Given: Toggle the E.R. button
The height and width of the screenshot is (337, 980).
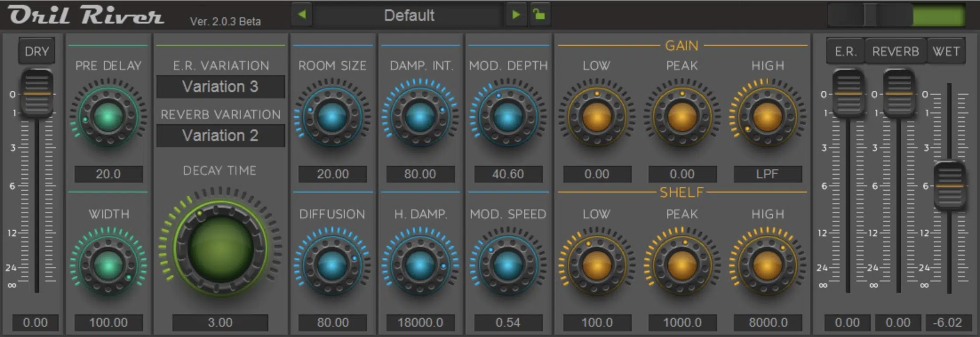Looking at the screenshot, I should point(845,52).
